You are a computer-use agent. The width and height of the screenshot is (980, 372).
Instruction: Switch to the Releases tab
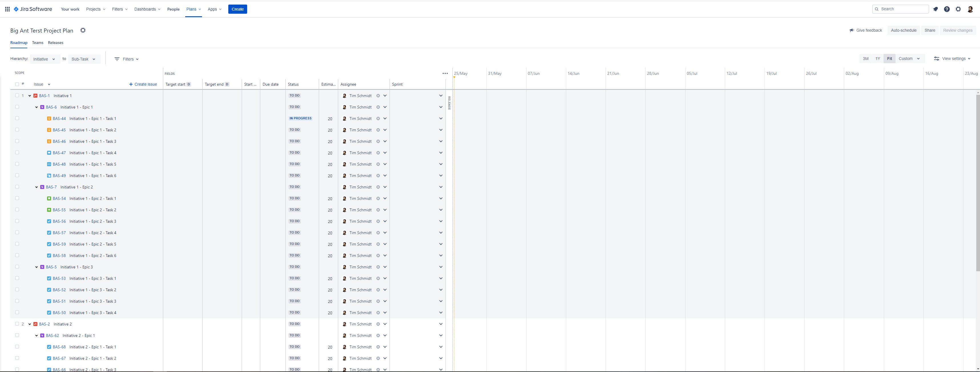tap(56, 43)
